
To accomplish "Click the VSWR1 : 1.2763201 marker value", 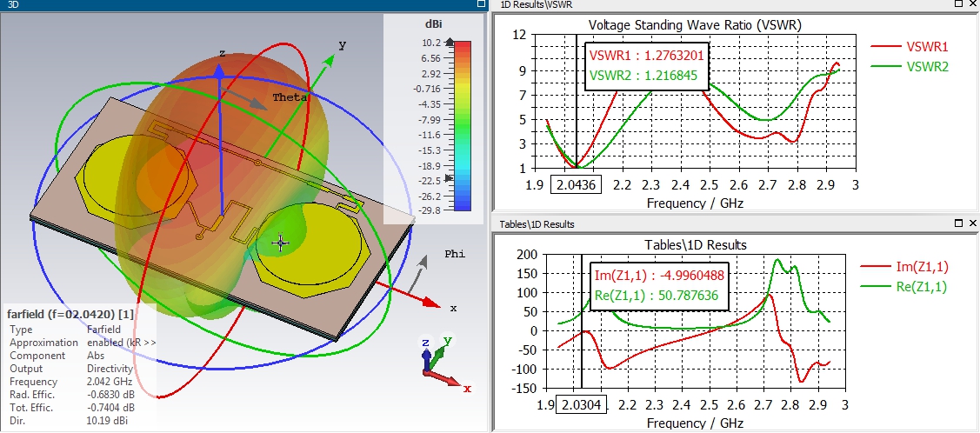I will pos(647,56).
